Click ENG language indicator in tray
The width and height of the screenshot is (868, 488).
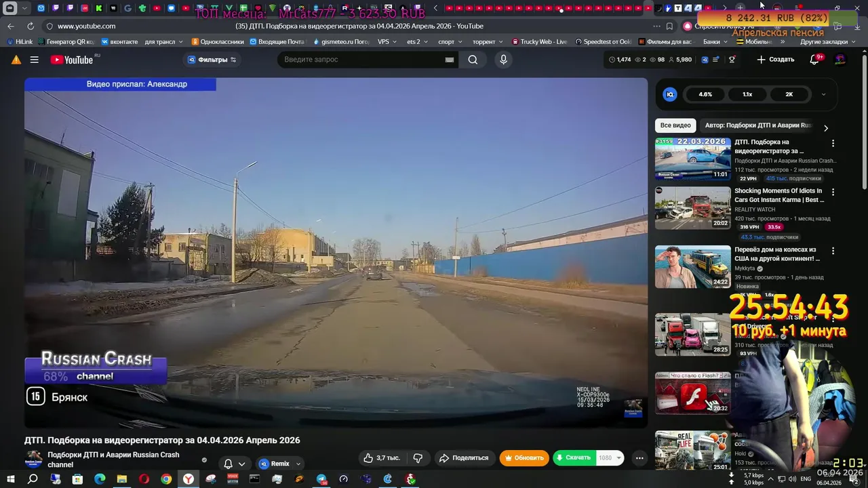click(806, 479)
